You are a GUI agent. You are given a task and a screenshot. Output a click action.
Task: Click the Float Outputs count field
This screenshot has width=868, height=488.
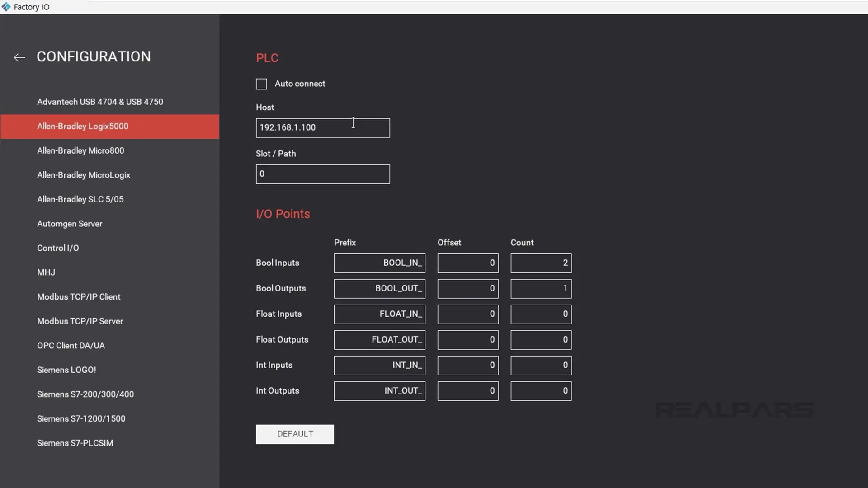pyautogui.click(x=541, y=340)
